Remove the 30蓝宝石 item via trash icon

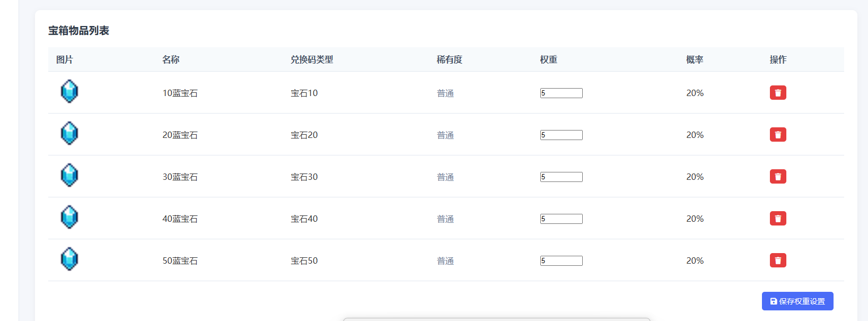pos(778,177)
